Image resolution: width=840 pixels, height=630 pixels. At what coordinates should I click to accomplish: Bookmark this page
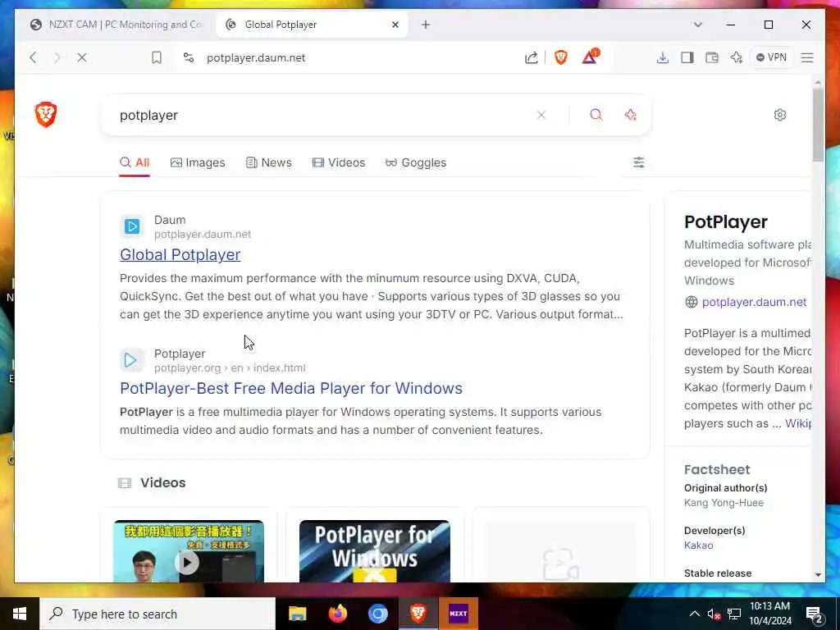[157, 57]
